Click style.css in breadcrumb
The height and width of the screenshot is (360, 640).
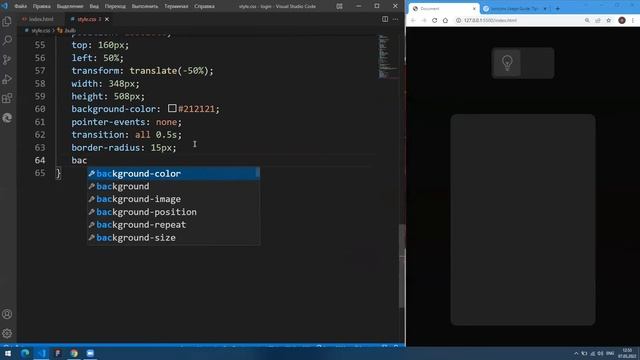(x=40, y=31)
